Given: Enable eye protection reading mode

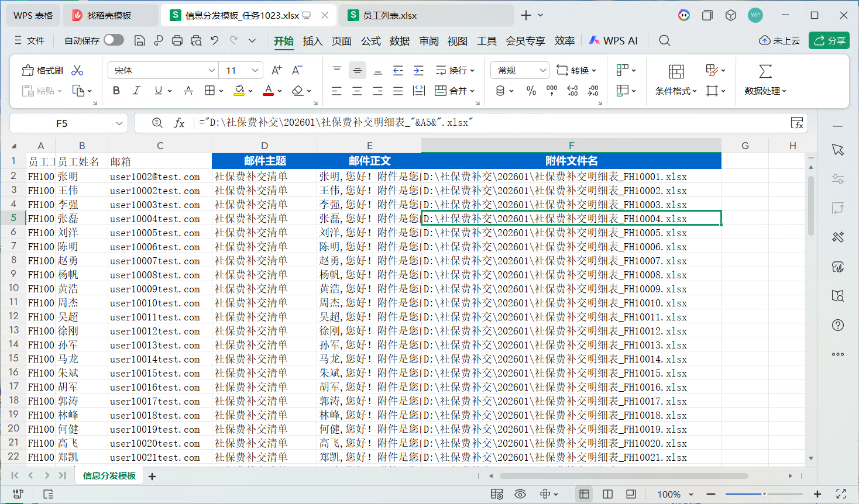Looking at the screenshot, I should 520,494.
